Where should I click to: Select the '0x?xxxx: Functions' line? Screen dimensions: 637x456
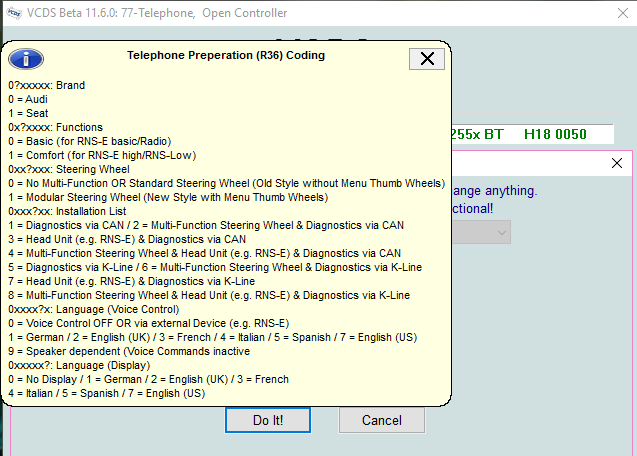(x=56, y=127)
